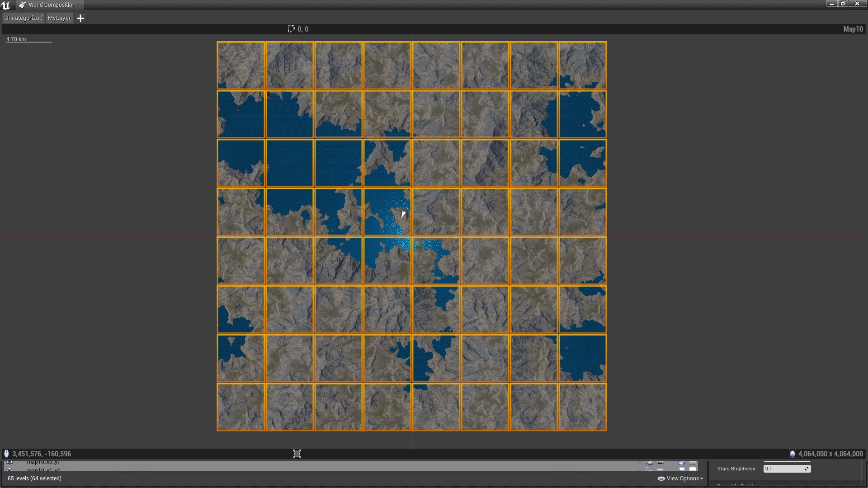This screenshot has width=868, height=488.
Task: Toggle visibility of map10_x1_y0 level
Action: point(10,469)
